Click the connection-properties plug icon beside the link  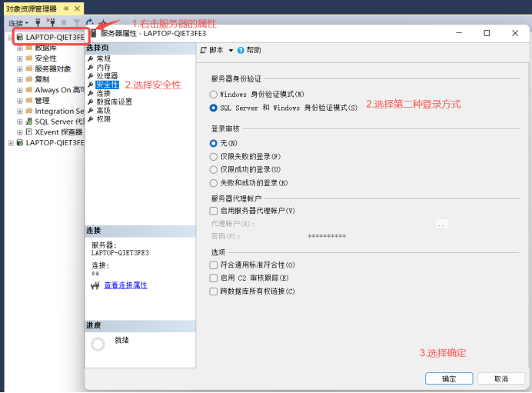(95, 286)
